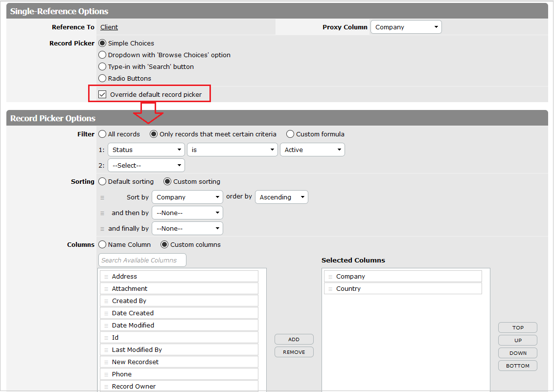
Task: Click the drag handle beside 'and then by'
Action: (102, 213)
